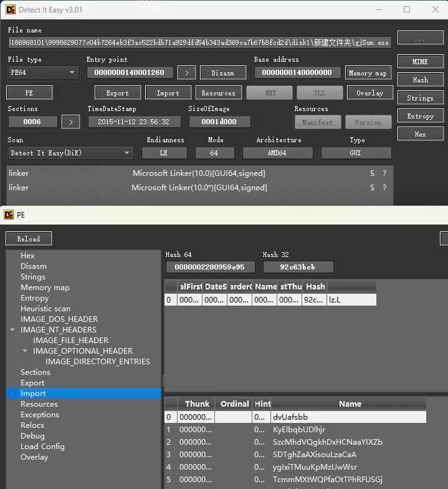Select Load Config in the PE tree

tap(42, 447)
